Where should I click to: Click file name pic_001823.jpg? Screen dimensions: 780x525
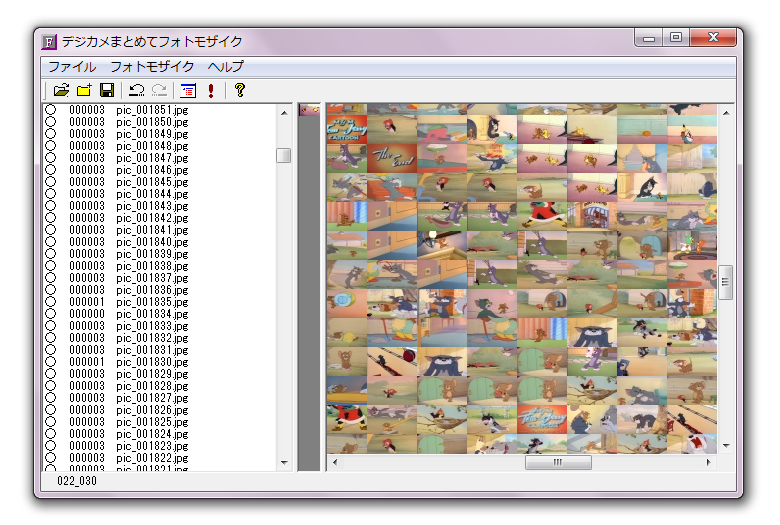[152, 446]
